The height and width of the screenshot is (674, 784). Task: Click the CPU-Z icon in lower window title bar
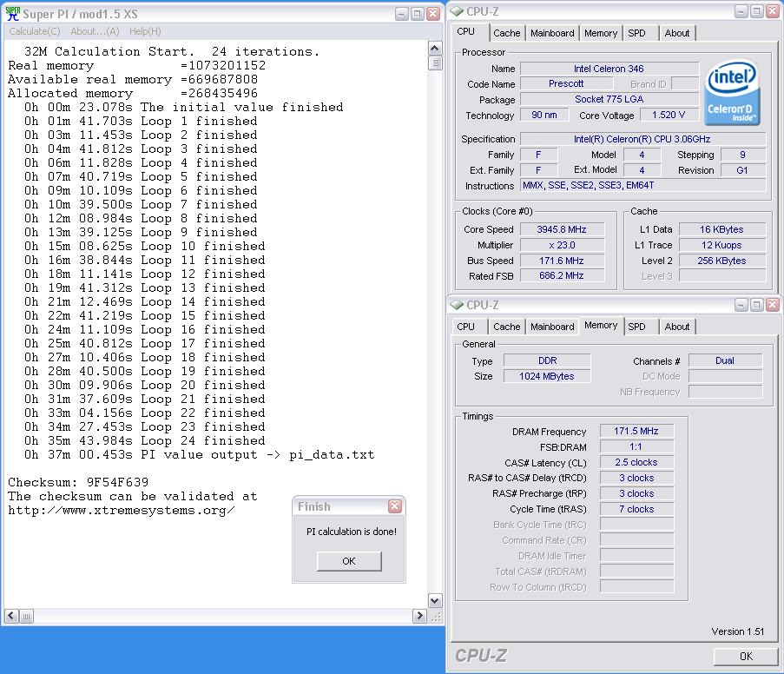pos(457,304)
